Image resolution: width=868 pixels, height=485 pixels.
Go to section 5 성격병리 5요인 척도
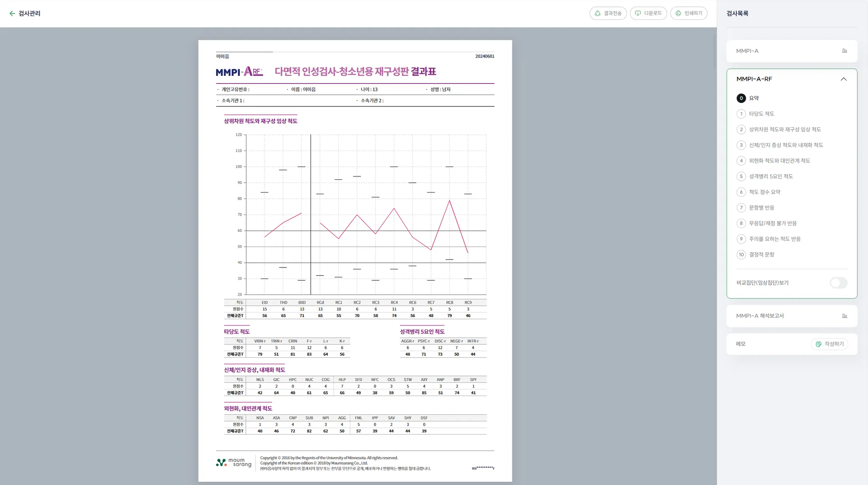pyautogui.click(x=771, y=176)
